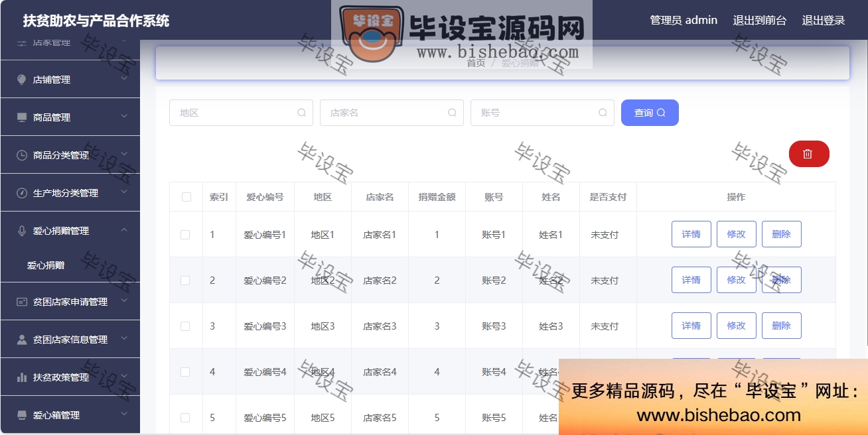Focus the 店家名 search input
The image size is (868, 435).
(392, 113)
